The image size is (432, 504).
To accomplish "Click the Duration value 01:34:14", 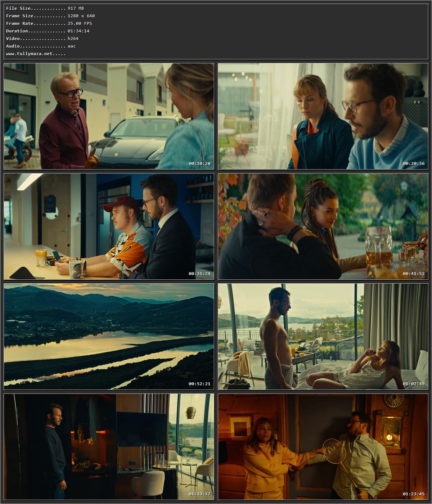I will click(78, 31).
